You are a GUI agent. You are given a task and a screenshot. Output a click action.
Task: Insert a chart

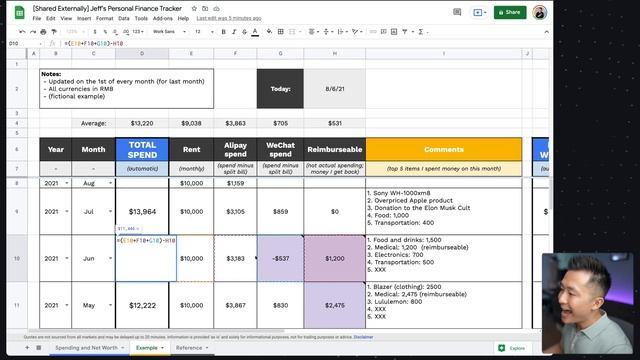click(394, 32)
